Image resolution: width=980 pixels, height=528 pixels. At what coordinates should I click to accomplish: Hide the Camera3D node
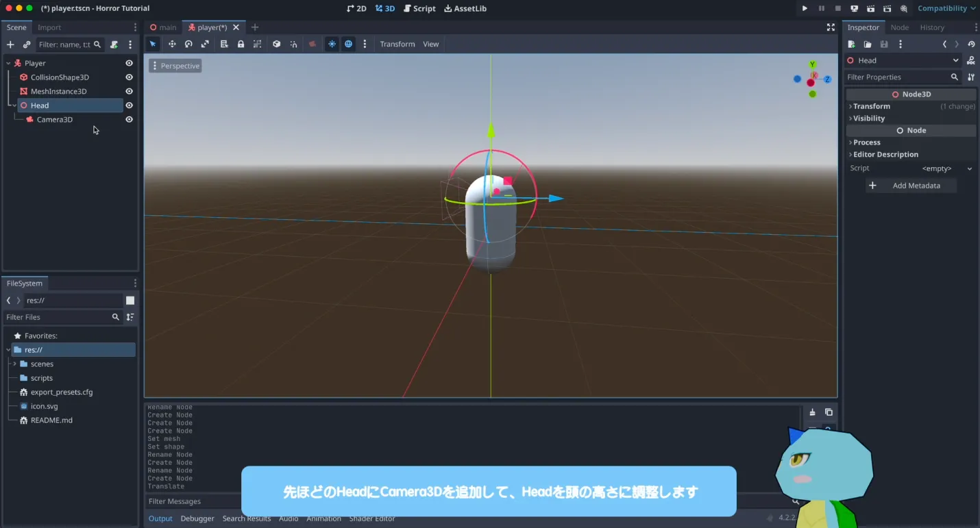pyautogui.click(x=129, y=119)
